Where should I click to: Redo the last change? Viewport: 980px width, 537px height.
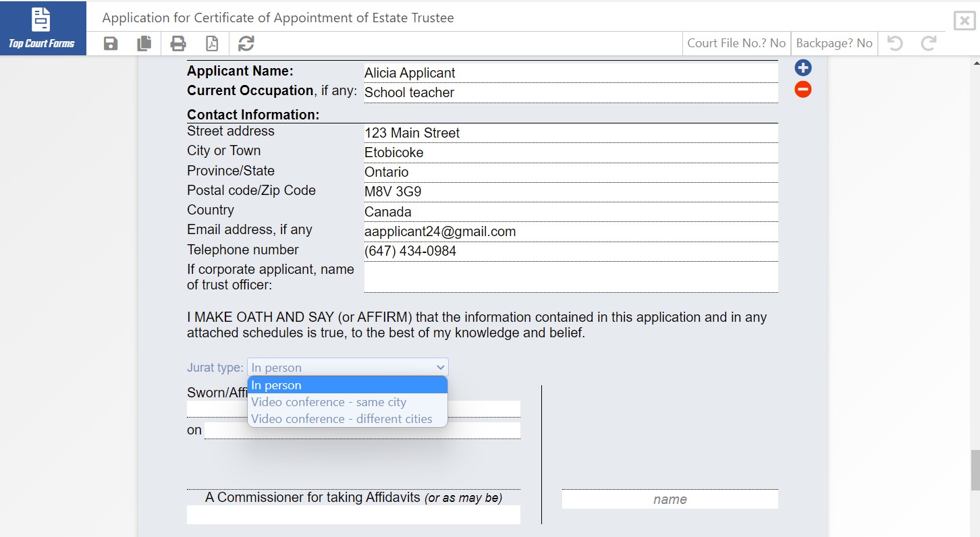929,44
